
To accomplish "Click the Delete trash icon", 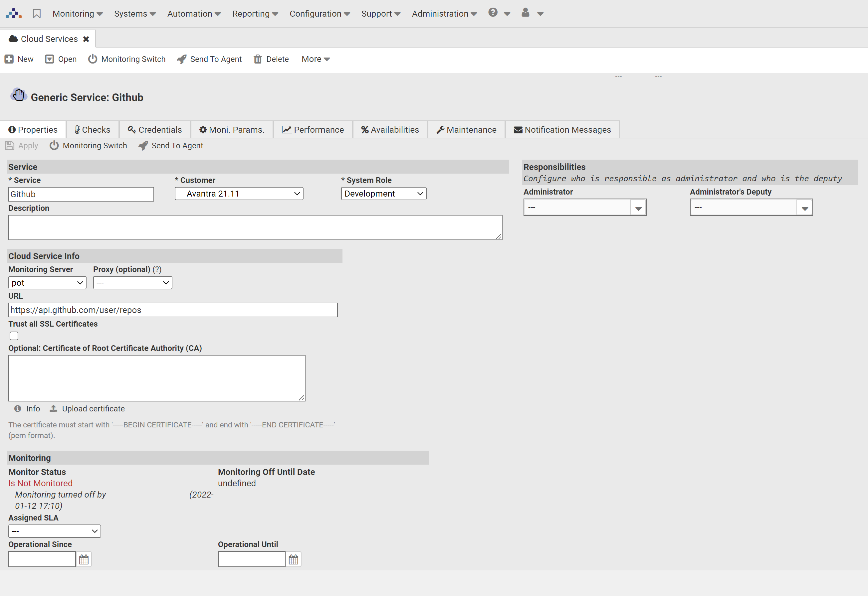I will coord(258,59).
